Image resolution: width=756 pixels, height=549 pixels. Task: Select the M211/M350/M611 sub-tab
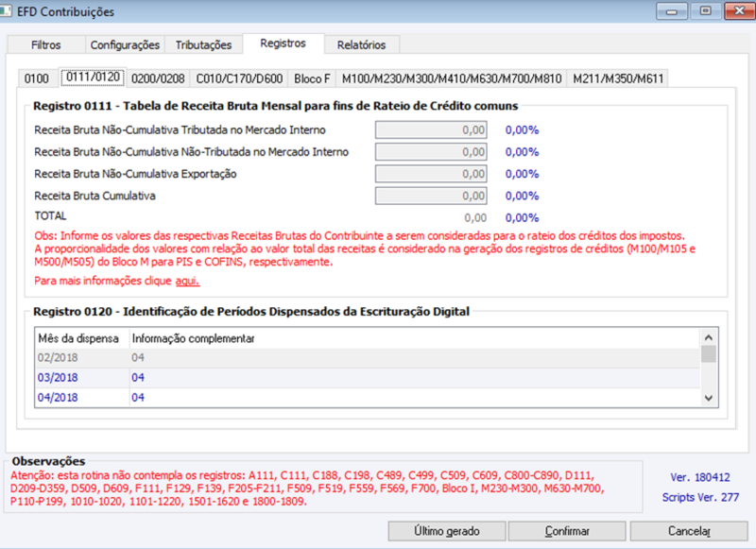click(x=618, y=78)
